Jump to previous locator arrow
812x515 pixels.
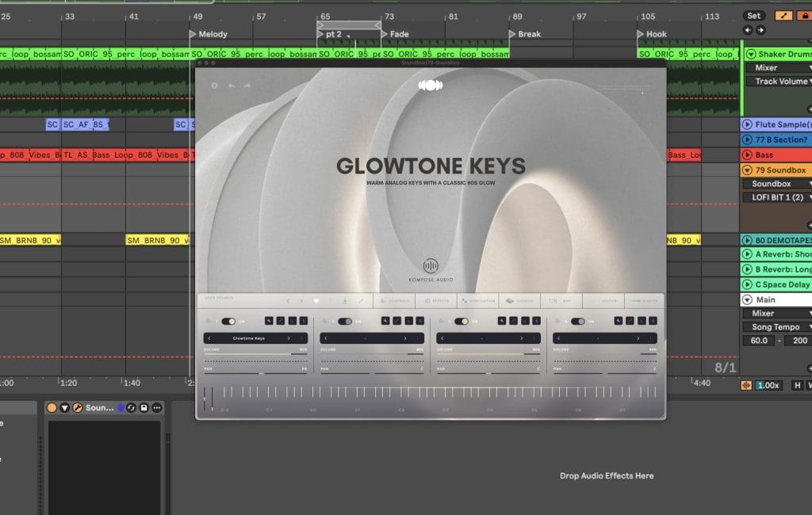748,30
